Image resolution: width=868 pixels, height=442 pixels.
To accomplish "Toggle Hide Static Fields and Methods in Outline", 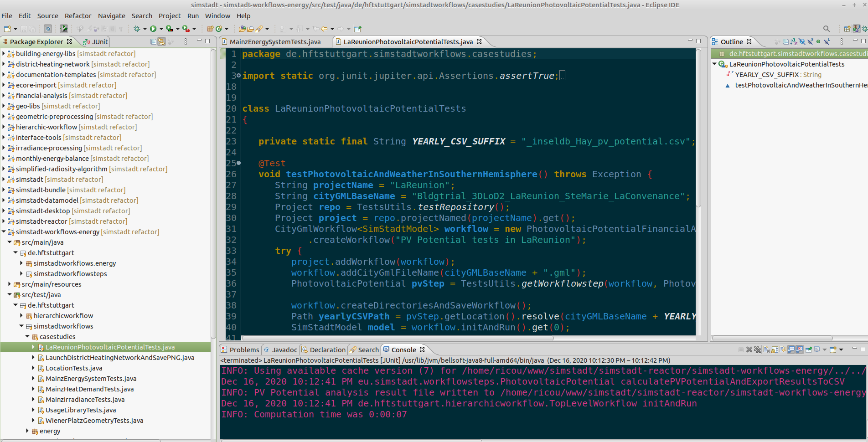I will (x=811, y=41).
